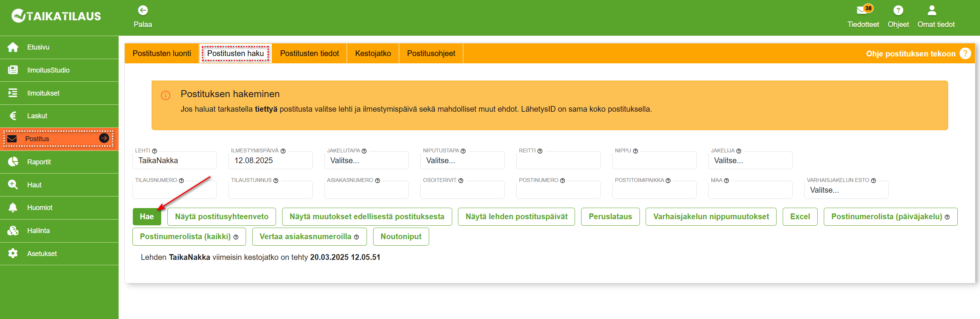The height and width of the screenshot is (319, 980).
Task: Open the ILMESTYMISPÄIVÄ date field 12.08.2025
Action: coord(271,160)
